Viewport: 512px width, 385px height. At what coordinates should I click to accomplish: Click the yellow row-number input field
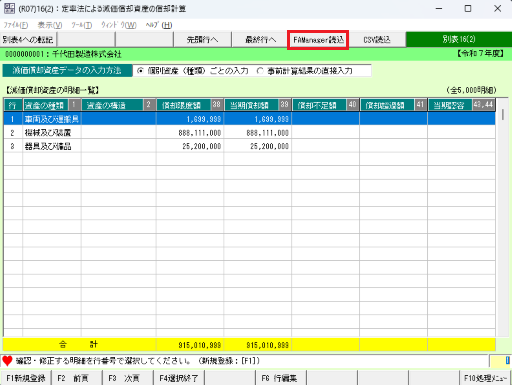(500, 361)
